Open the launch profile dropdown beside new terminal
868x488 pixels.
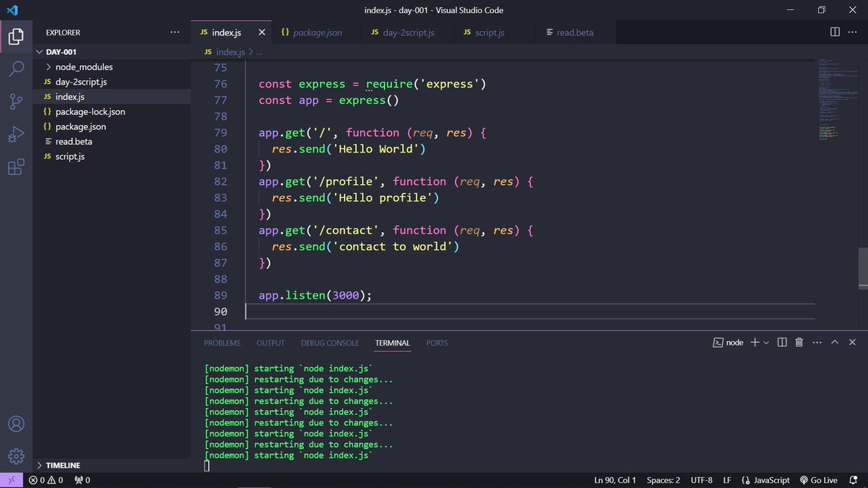(766, 343)
